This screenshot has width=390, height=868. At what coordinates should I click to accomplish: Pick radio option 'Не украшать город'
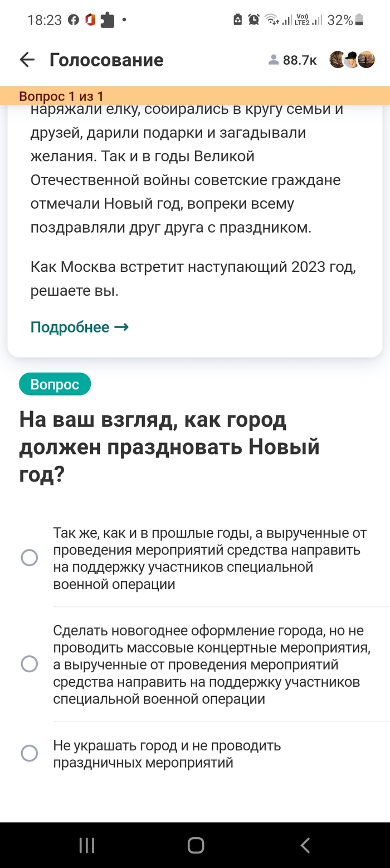point(29,754)
